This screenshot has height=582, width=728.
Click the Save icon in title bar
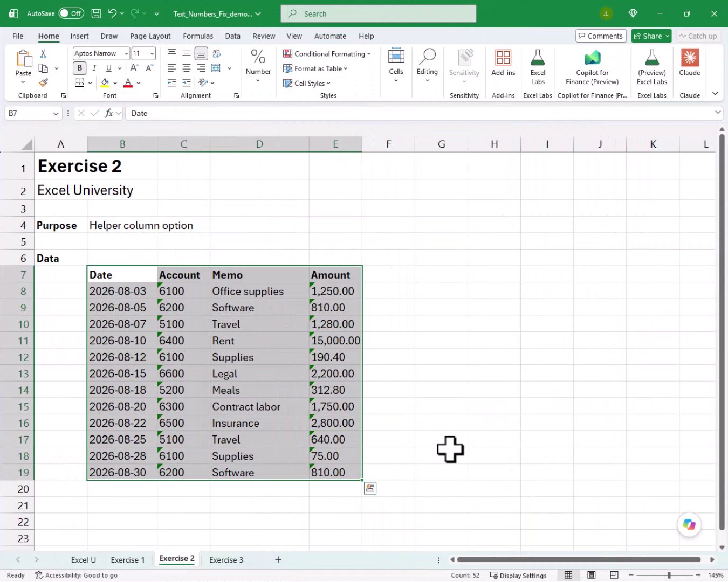click(96, 13)
